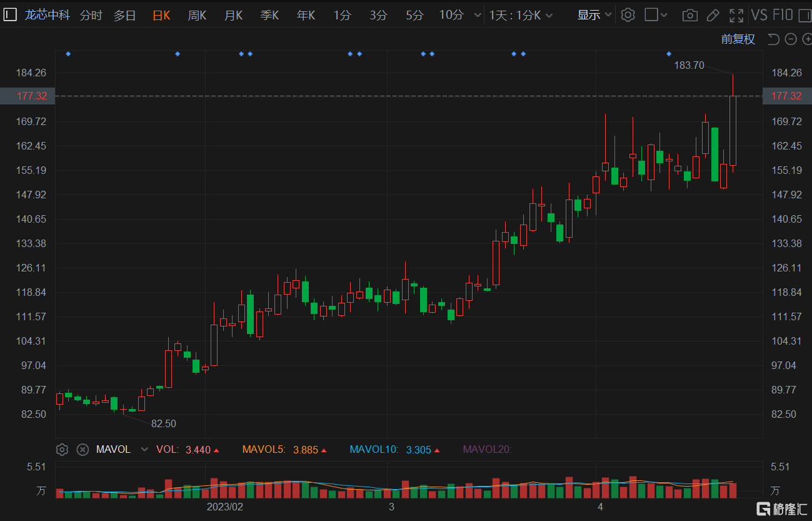812x521 pixels.
Task: Click the 183.70 high price label
Action: (x=689, y=65)
